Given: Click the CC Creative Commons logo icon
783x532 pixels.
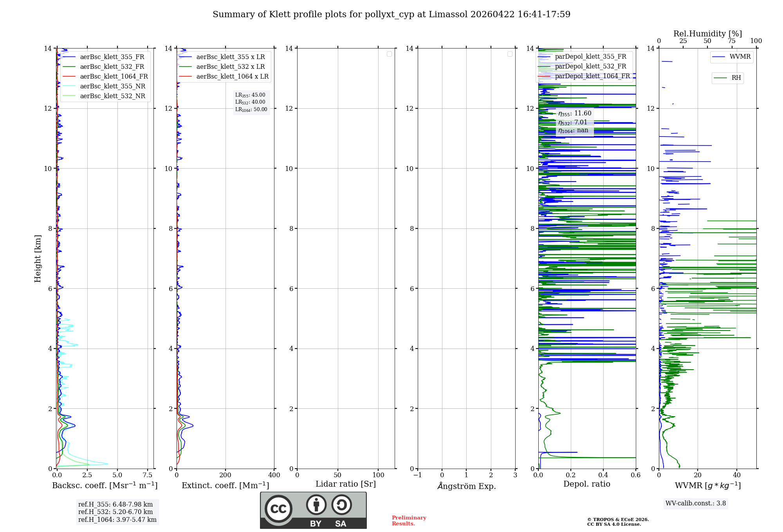Looking at the screenshot, I should point(278,509).
